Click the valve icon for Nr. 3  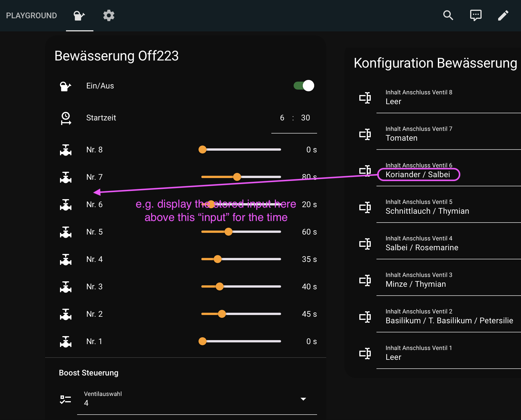pyautogui.click(x=66, y=287)
